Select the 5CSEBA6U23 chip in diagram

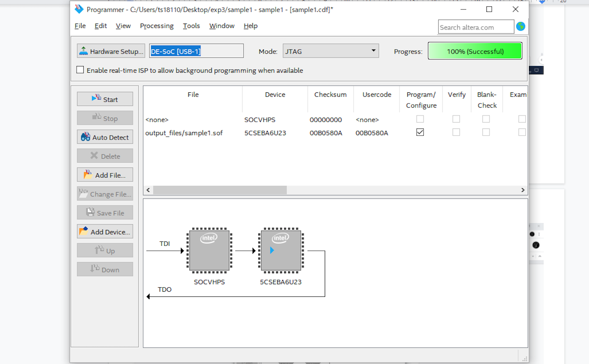point(281,250)
